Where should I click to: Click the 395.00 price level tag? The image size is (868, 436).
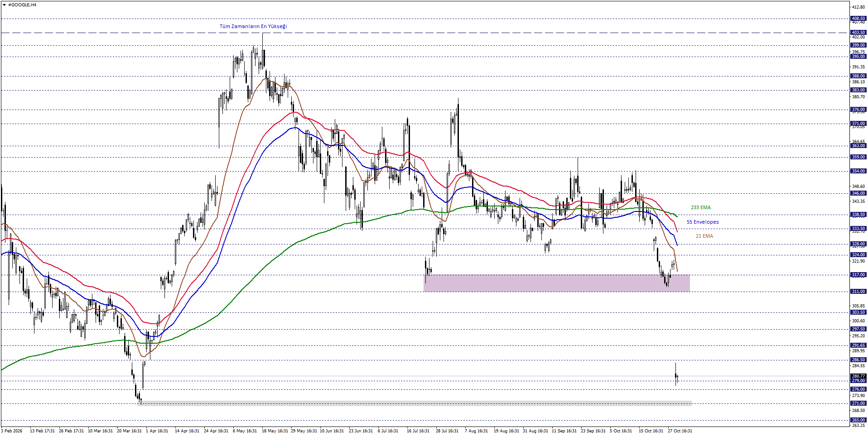coord(858,57)
